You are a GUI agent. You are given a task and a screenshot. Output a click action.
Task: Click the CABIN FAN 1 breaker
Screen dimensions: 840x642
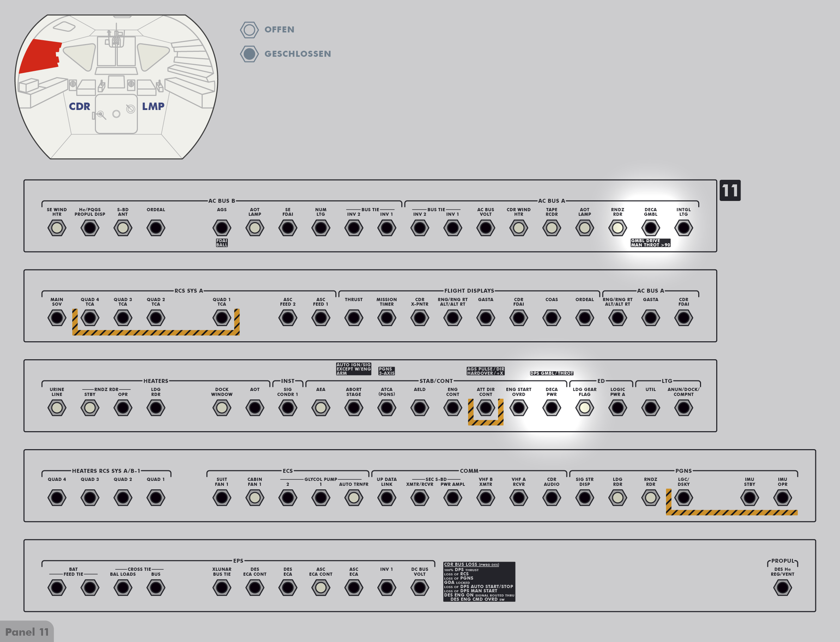tap(255, 497)
